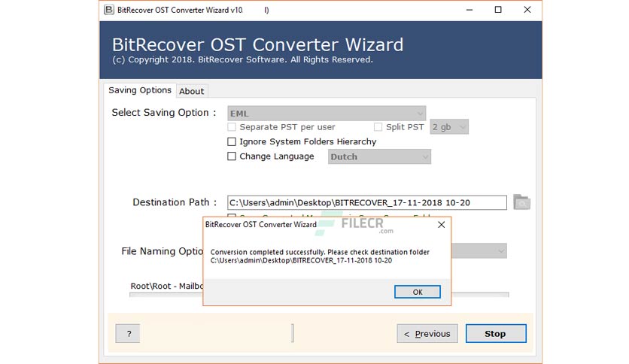Image resolution: width=629 pixels, height=364 pixels.
Task: Click the BitRecover app icon in title bar
Action: point(108,10)
